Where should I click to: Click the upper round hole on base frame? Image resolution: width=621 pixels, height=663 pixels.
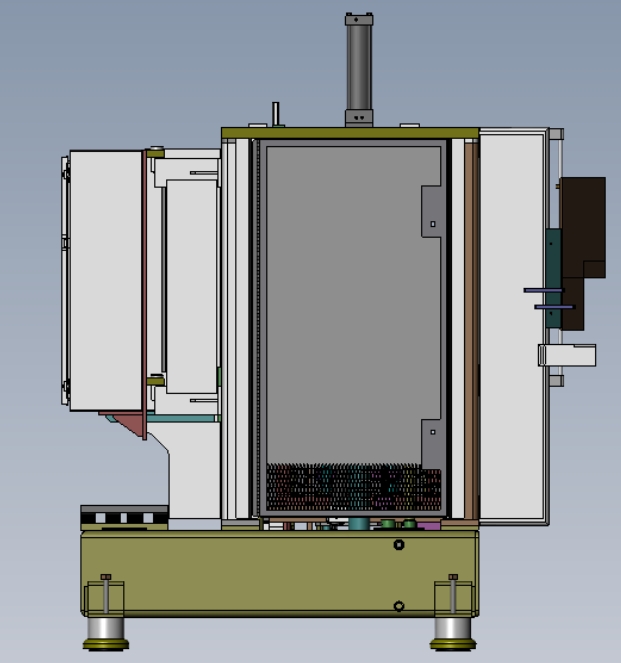399,545
